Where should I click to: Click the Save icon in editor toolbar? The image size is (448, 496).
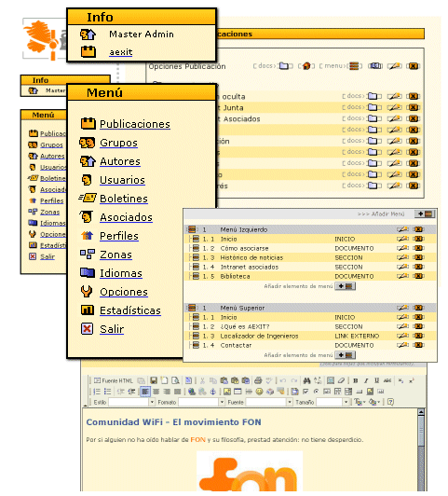point(154,380)
